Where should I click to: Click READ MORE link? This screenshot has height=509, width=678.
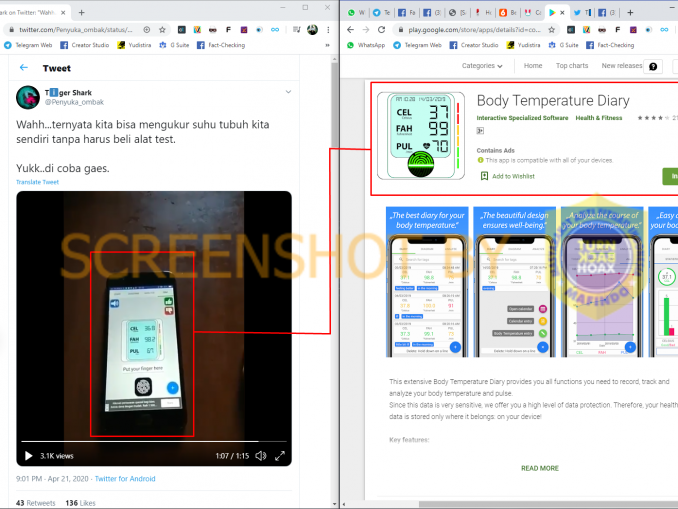coord(540,468)
